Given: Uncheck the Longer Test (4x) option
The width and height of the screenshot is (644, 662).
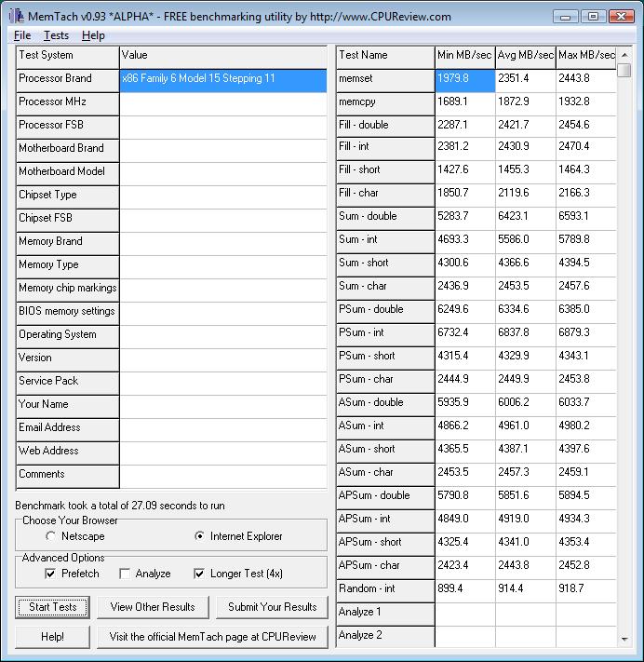Looking at the screenshot, I should click(x=199, y=574).
